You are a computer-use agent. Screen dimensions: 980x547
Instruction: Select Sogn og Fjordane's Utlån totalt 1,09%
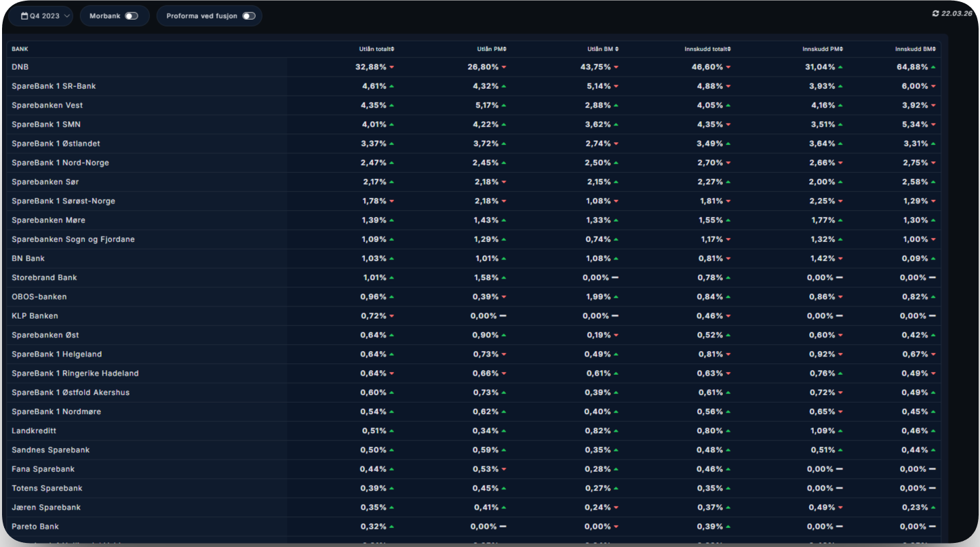tap(374, 239)
